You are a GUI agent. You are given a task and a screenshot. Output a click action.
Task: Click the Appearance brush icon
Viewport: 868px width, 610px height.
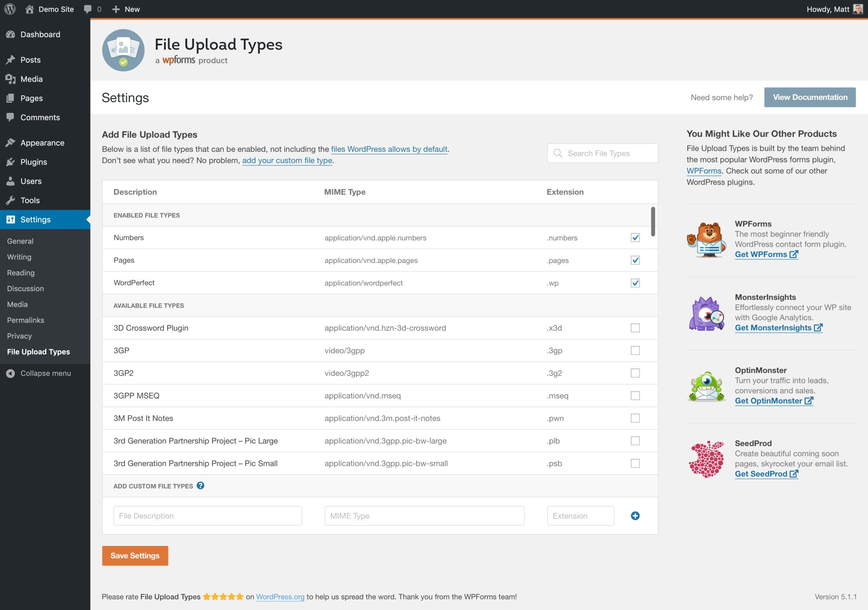click(x=11, y=142)
